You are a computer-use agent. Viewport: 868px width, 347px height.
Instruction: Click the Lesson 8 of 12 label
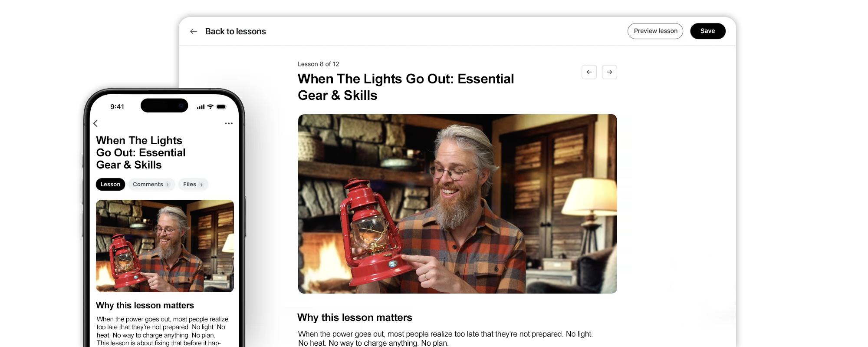[x=318, y=64]
